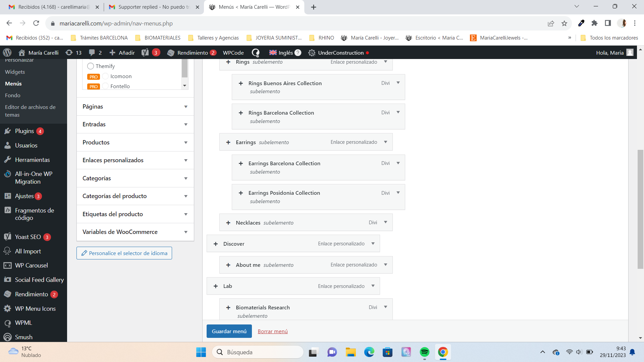Click the Borrar menú link
This screenshot has height=362, width=644.
(x=272, y=331)
